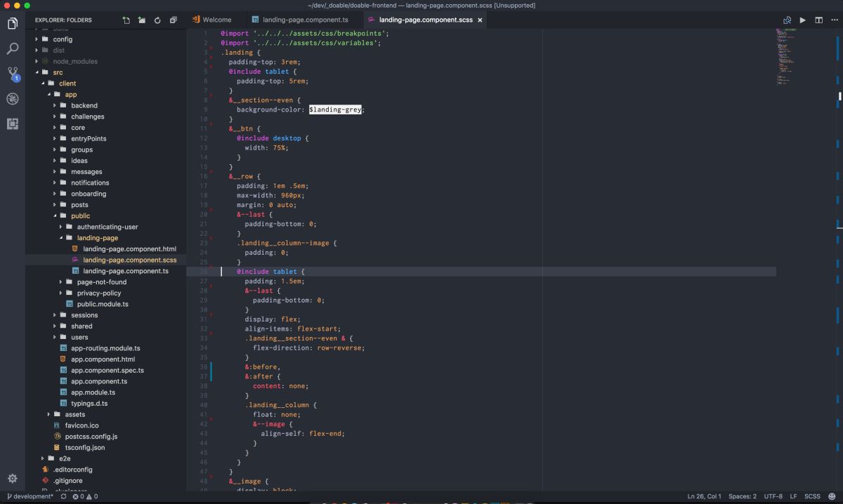
Task: Expand the dist folder
Action: point(37,51)
